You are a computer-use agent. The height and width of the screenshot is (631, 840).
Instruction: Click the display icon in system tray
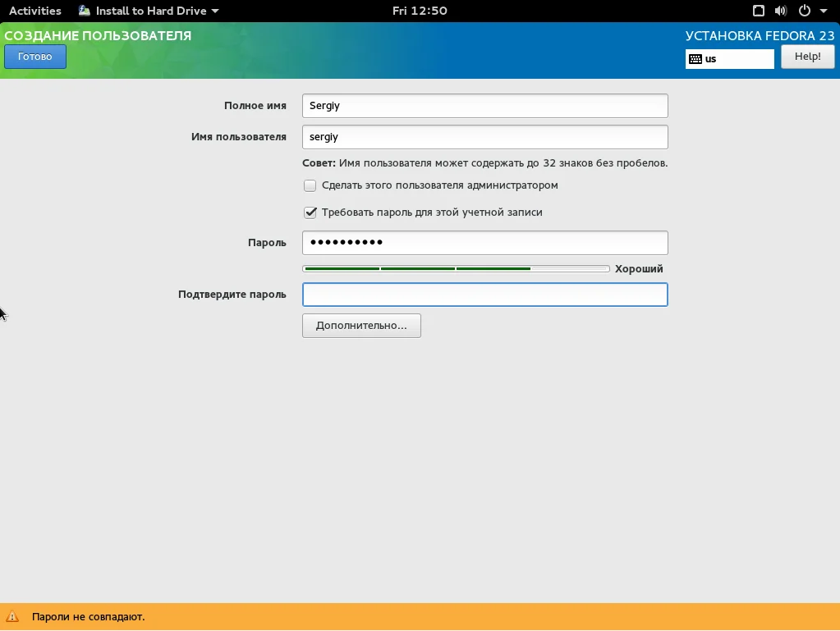click(x=759, y=11)
